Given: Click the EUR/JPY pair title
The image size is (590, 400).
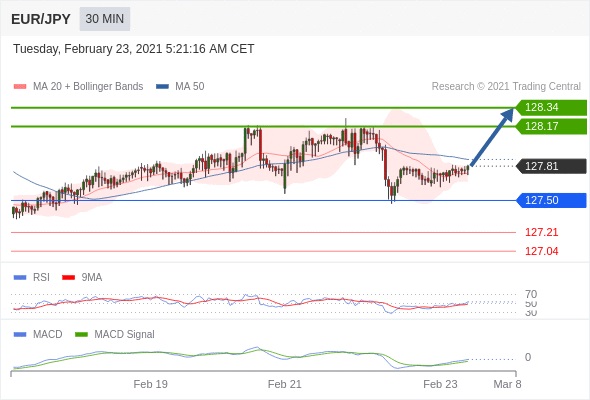Looking at the screenshot, I should (x=41, y=19).
